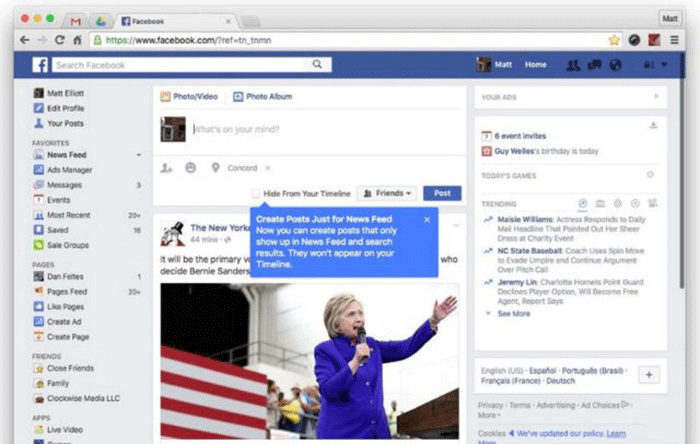The height and width of the screenshot is (444, 700).
Task: Open Ads Manager in sidebar
Action: pyautogui.click(x=70, y=170)
